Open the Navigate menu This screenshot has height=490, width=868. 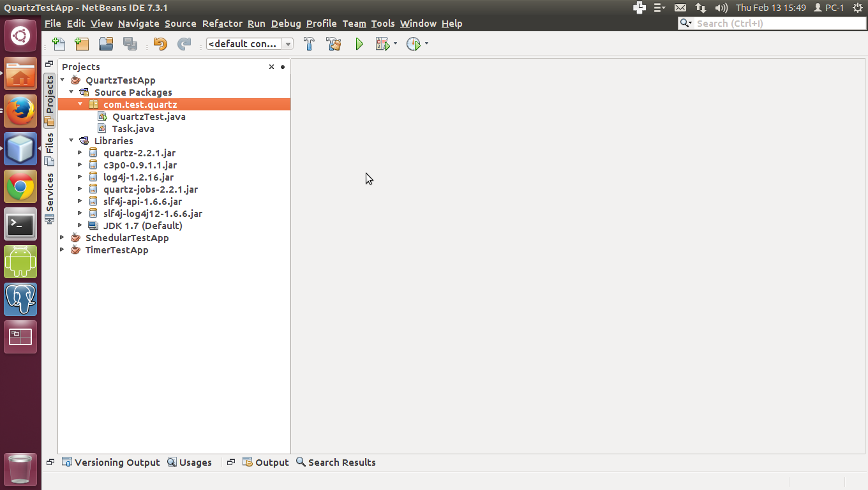pos(138,24)
